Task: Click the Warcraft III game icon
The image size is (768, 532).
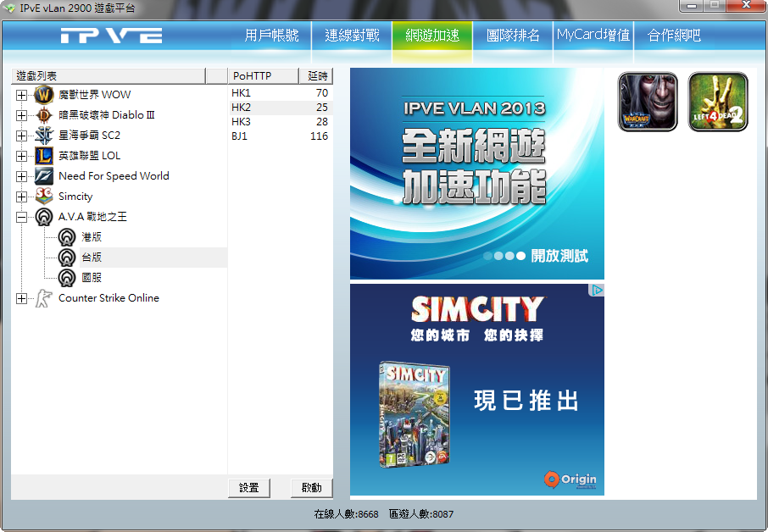Action: pyautogui.click(x=648, y=102)
